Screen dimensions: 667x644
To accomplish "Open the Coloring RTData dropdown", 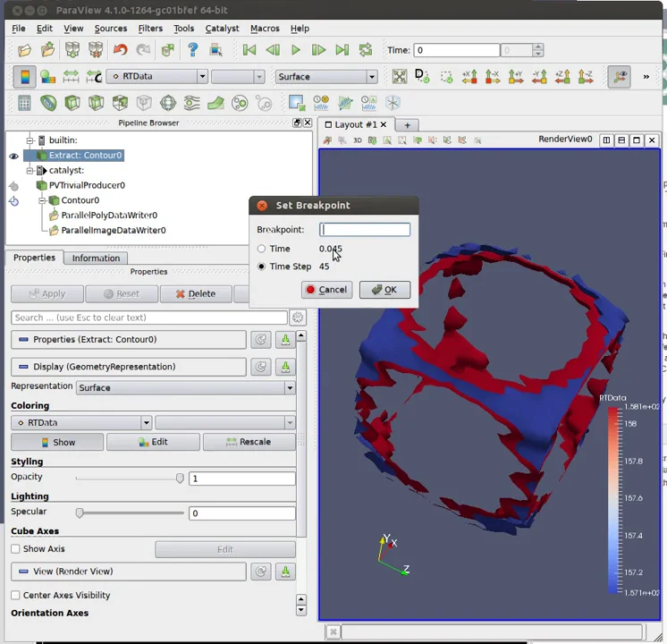I will [x=81, y=423].
